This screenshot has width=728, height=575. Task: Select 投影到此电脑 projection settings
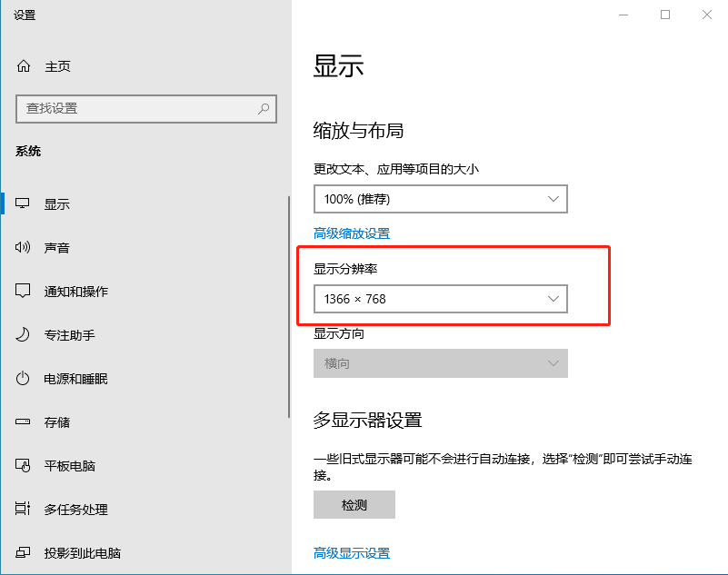(x=23, y=552)
